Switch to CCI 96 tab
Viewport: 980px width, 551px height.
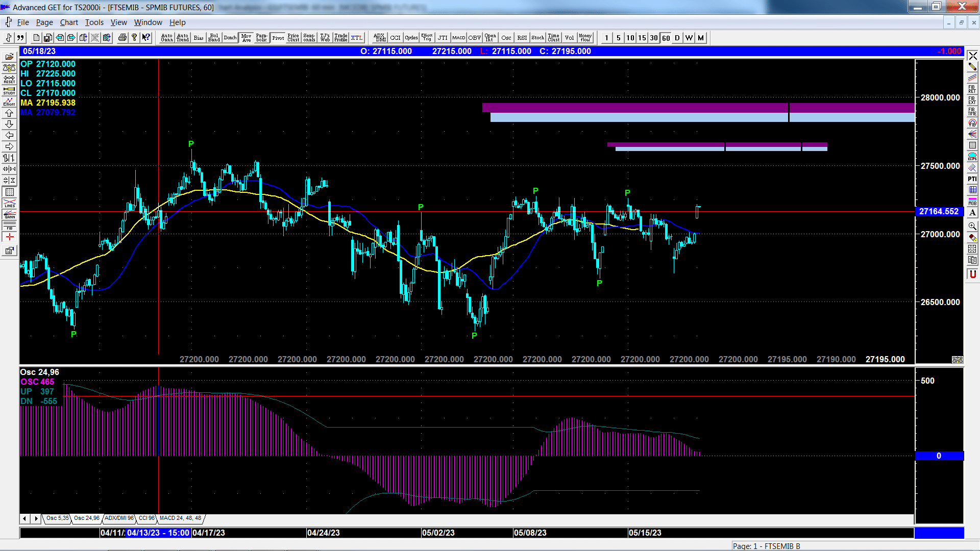tap(146, 518)
